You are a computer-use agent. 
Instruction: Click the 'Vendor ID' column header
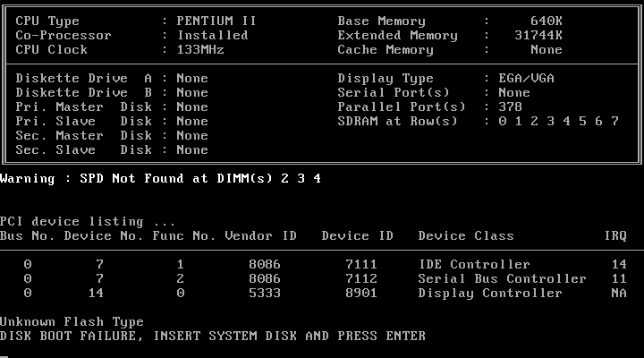click(x=261, y=236)
